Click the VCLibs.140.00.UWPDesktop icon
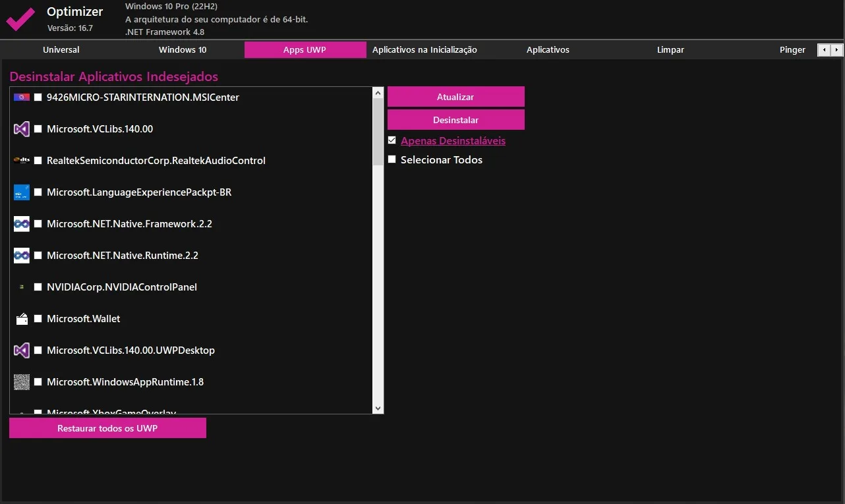 (x=22, y=350)
